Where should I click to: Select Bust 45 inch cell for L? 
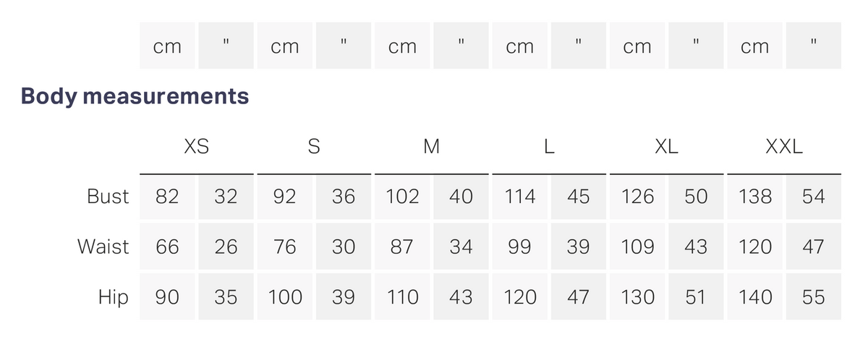click(x=579, y=196)
